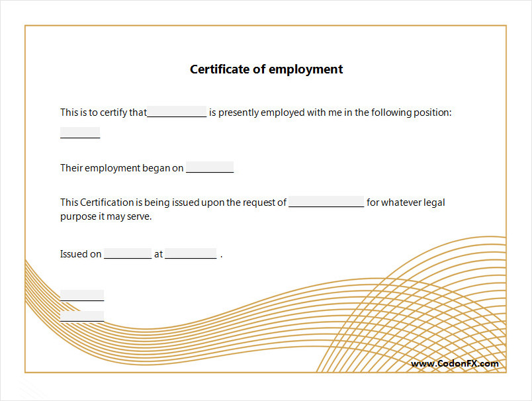Click the "Certificate of employment" title
The height and width of the screenshot is (401, 532).
pos(266,69)
